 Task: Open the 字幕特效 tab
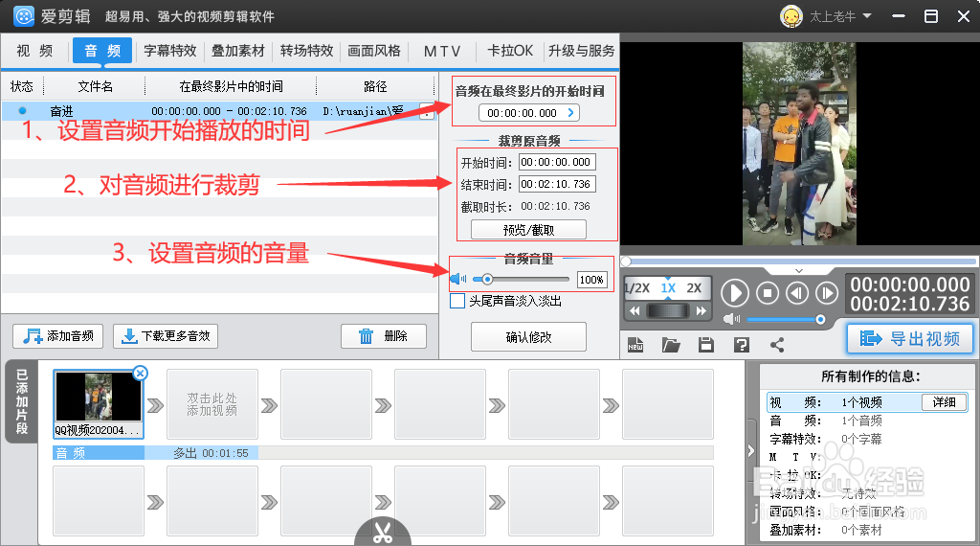(x=170, y=51)
